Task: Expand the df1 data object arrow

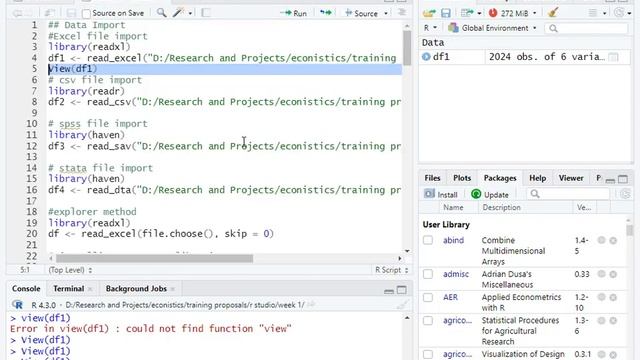Action: (x=426, y=57)
